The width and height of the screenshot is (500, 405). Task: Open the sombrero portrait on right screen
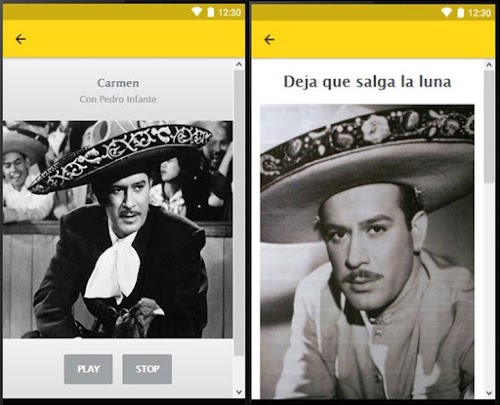click(367, 252)
